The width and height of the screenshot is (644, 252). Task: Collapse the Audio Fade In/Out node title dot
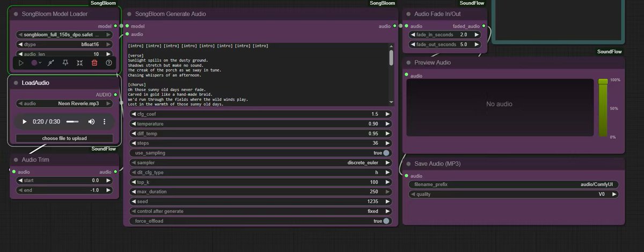pos(408,14)
